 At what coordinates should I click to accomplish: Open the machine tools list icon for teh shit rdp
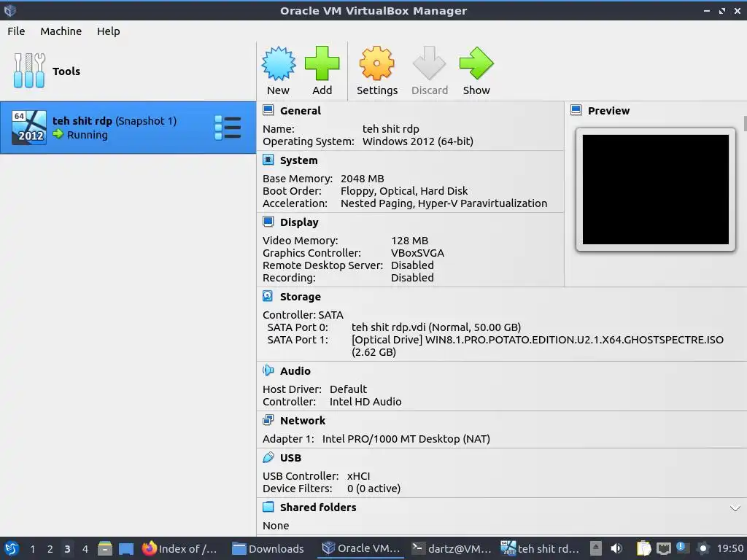pos(228,128)
